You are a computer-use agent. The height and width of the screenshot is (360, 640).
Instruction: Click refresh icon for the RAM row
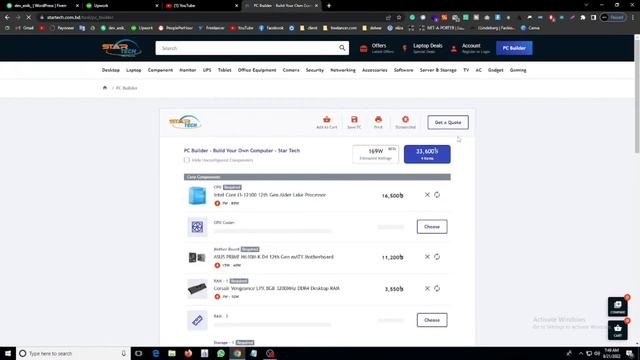[437, 288]
